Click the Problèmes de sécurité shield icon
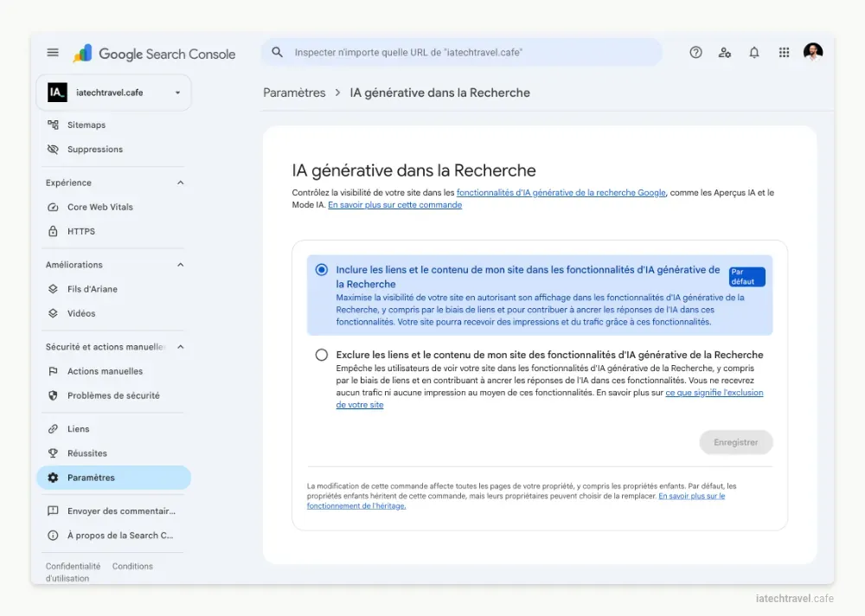 point(53,395)
